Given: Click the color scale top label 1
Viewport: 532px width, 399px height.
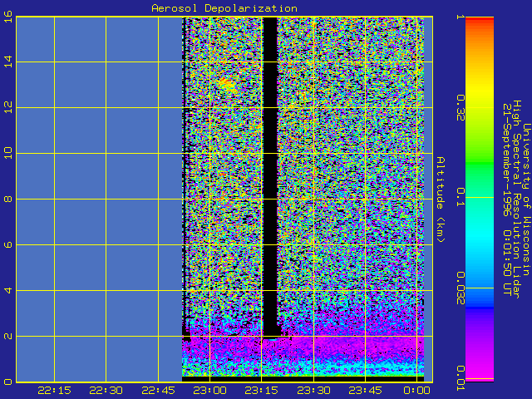Looking at the screenshot, I should coord(460,17).
